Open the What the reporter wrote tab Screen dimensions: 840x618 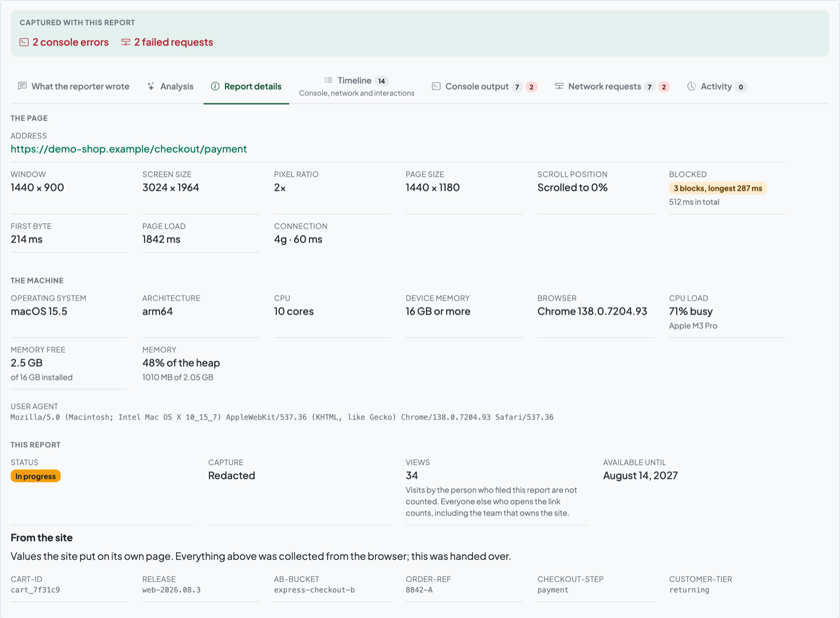[73, 86]
